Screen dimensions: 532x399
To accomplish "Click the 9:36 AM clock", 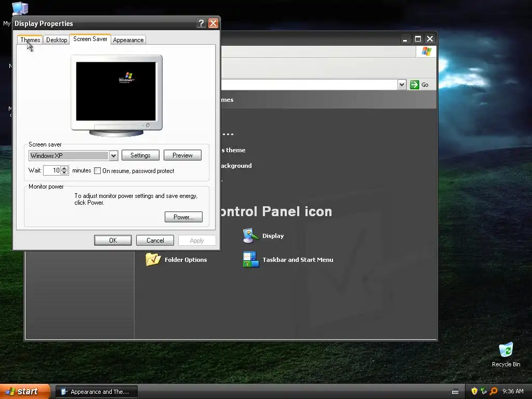I will pyautogui.click(x=513, y=391).
